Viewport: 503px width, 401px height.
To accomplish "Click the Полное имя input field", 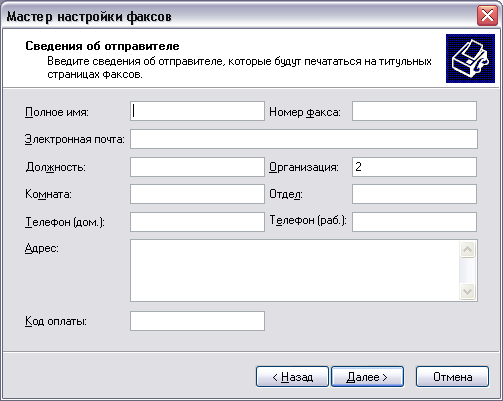I will (x=197, y=111).
